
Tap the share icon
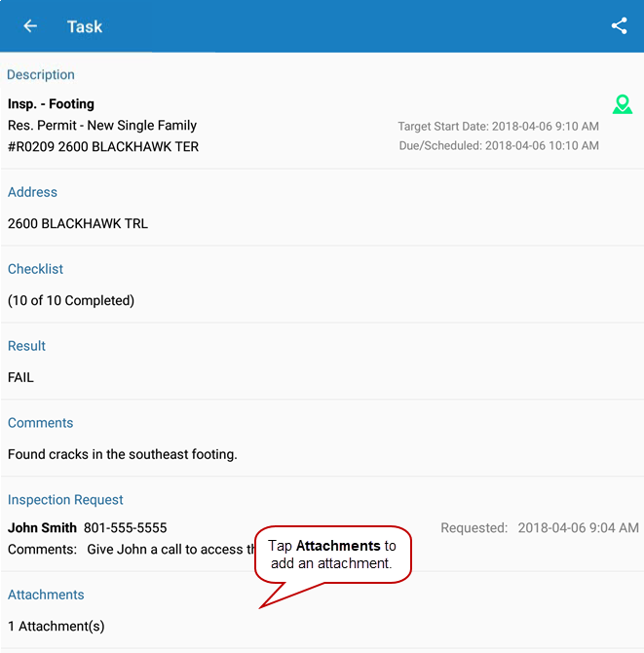[x=619, y=26]
